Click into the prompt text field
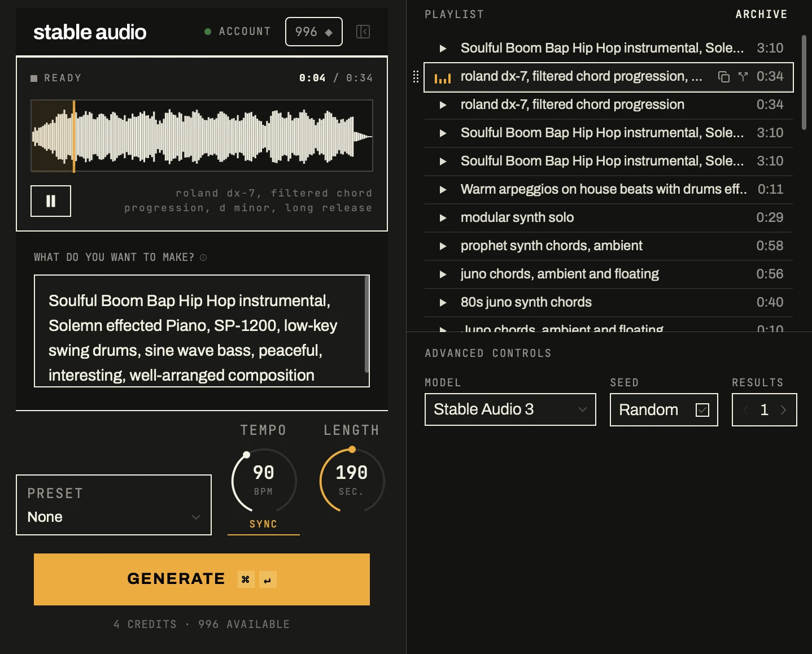812x654 pixels. click(x=202, y=331)
